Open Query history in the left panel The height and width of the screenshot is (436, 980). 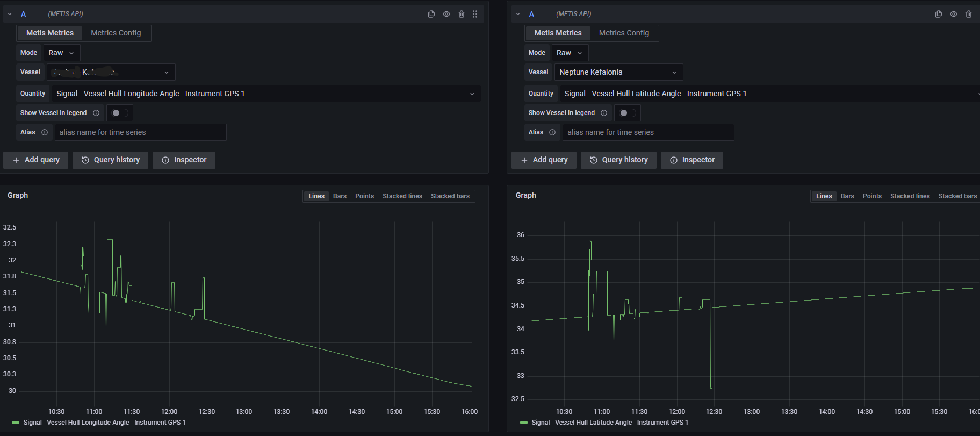110,160
